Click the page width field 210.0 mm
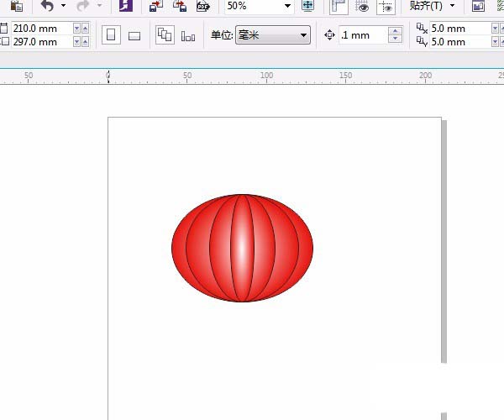 [41, 29]
